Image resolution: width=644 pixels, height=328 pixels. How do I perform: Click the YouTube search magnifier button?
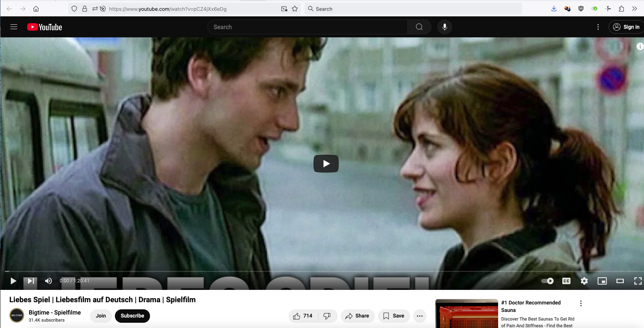419,27
